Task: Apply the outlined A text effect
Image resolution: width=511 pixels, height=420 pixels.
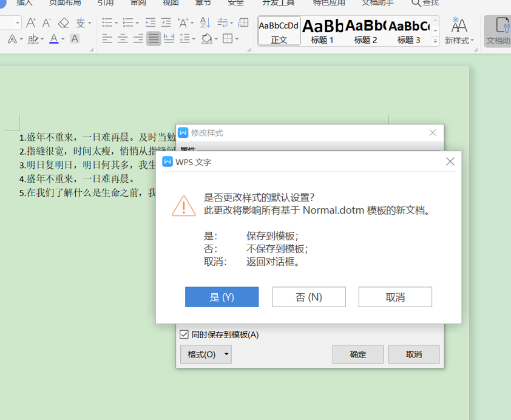Action: click(12, 39)
